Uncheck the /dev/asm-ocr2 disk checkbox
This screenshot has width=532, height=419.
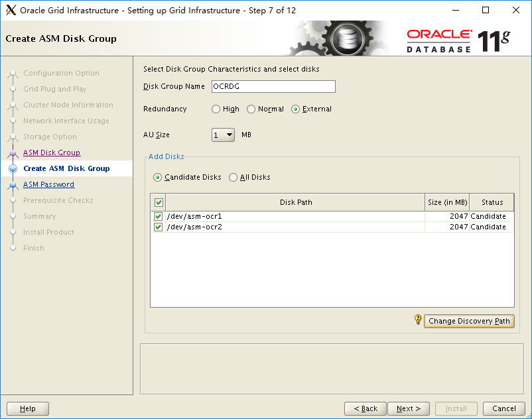158,227
